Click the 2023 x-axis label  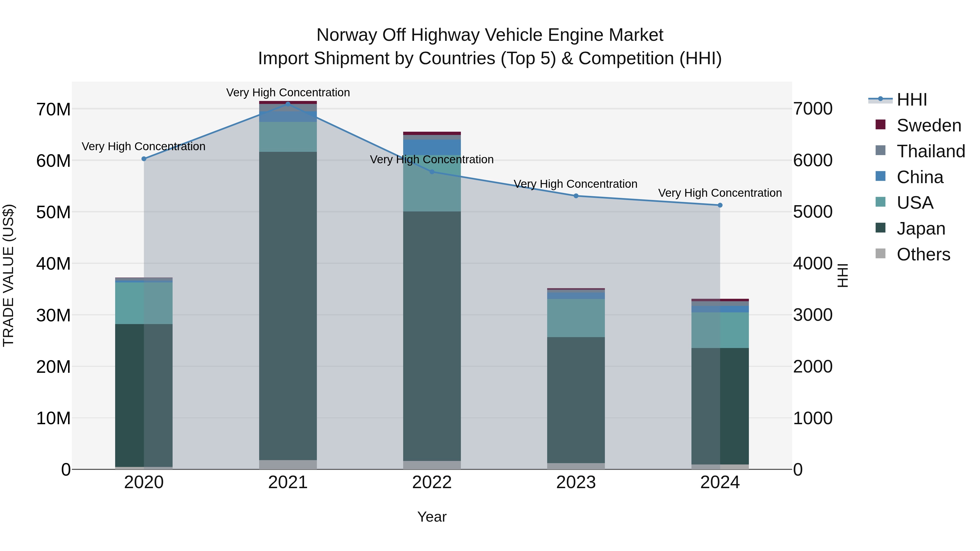[576, 482]
